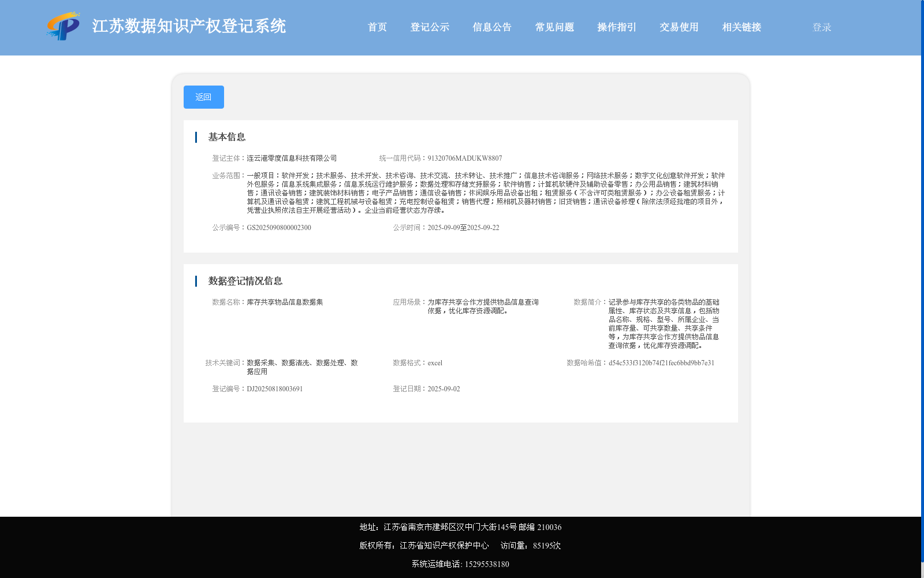The image size is (924, 578).
Task: Select the publicity number GS2025090800002300
Action: click(279, 228)
